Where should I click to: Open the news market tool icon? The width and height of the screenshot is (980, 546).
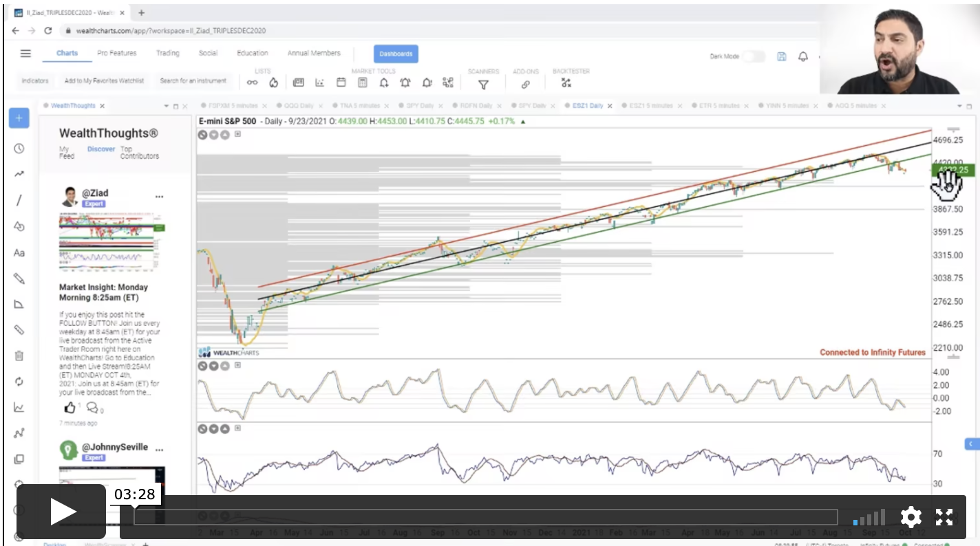298,83
